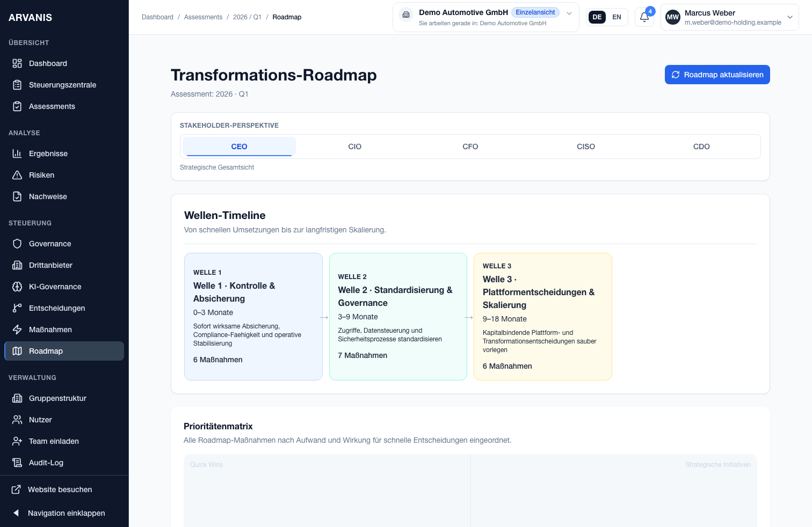Image resolution: width=812 pixels, height=527 pixels.
Task: Click the Quick Wins matrix quadrant
Action: click(328, 490)
